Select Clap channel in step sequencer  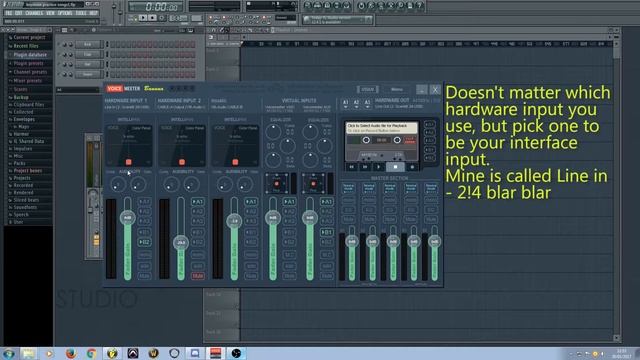(88, 54)
